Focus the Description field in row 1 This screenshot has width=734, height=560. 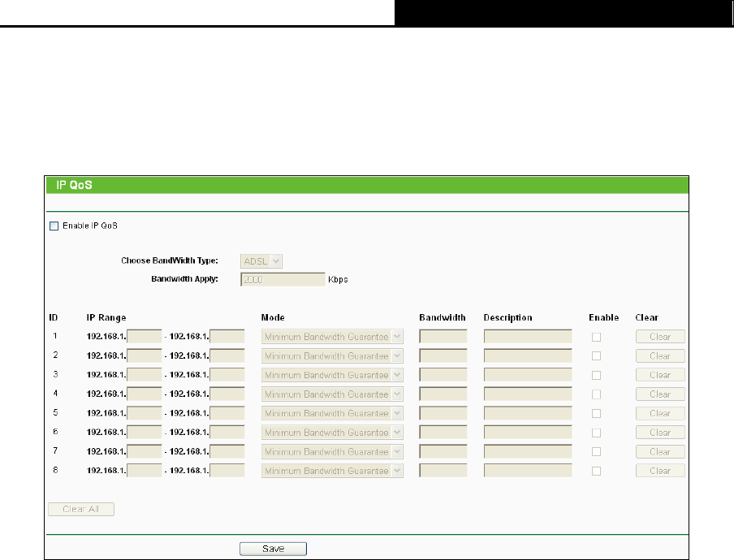tap(528, 336)
